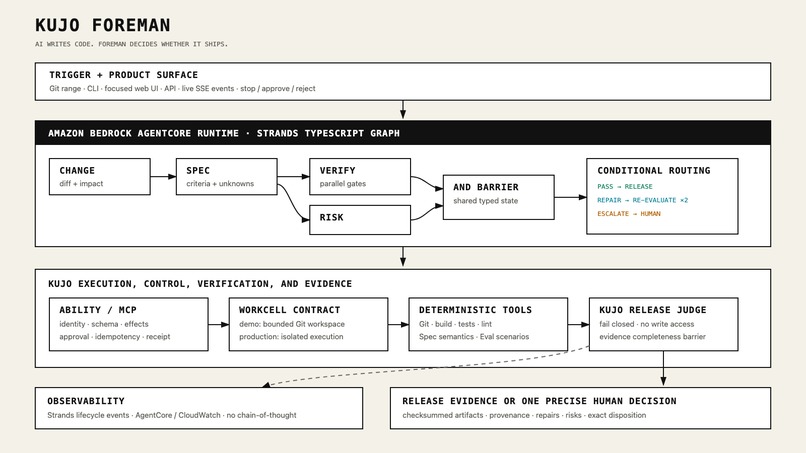Select the RISK node box
This screenshot has width=806, height=453.
tap(360, 220)
